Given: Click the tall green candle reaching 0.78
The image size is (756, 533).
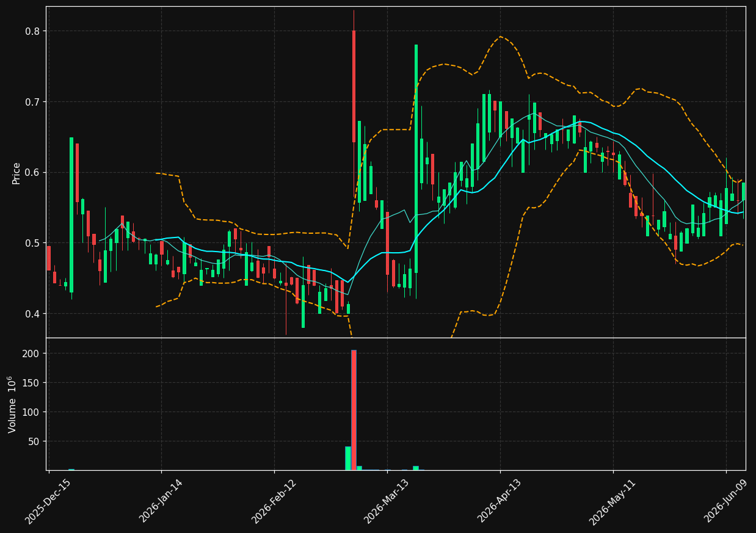Looking at the screenshot, I should click(416, 159).
